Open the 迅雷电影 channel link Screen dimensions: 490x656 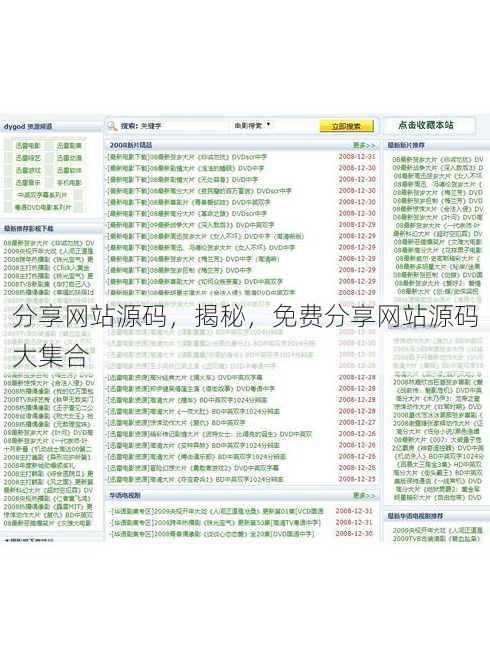click(x=28, y=146)
